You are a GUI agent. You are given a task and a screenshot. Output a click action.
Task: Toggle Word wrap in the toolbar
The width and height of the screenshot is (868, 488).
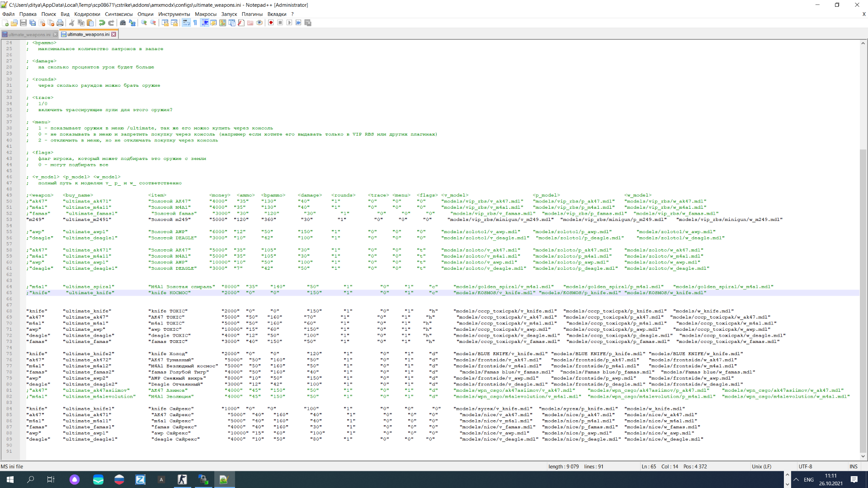click(186, 23)
